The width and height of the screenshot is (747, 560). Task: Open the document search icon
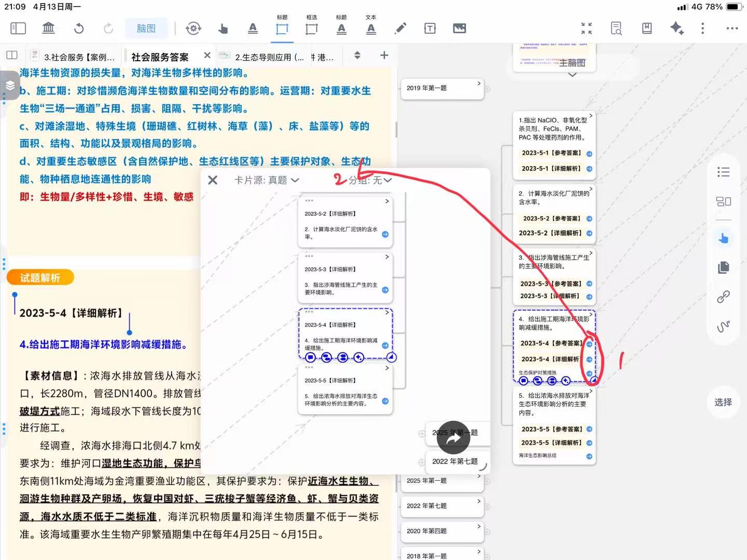616,28
